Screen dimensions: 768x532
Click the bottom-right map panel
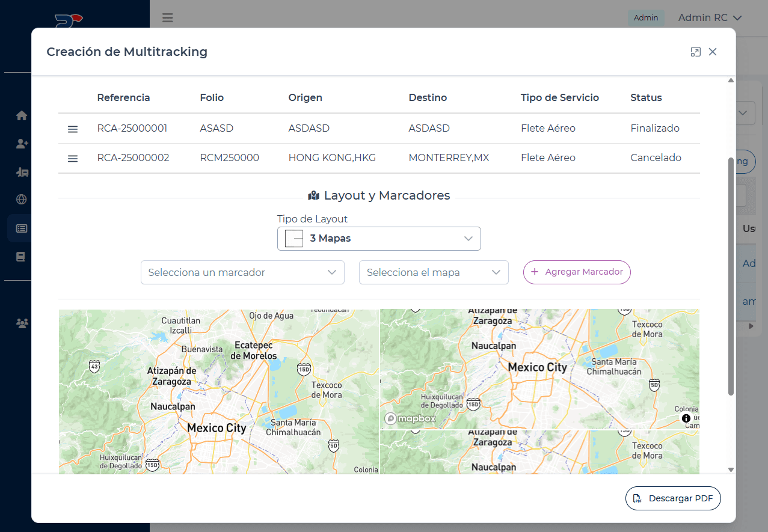click(539, 453)
